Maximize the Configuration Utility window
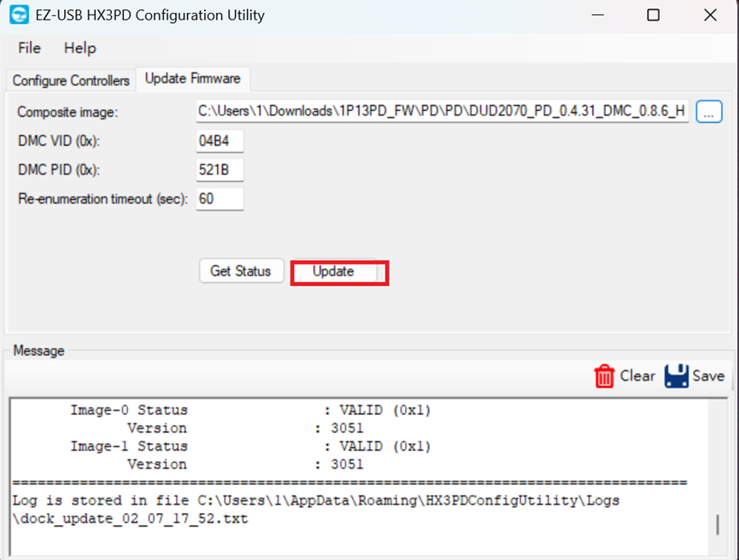Image resolution: width=739 pixels, height=560 pixels. [654, 15]
